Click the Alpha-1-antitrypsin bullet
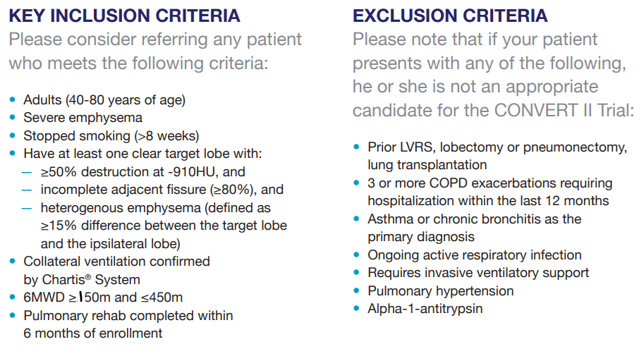 (425, 308)
